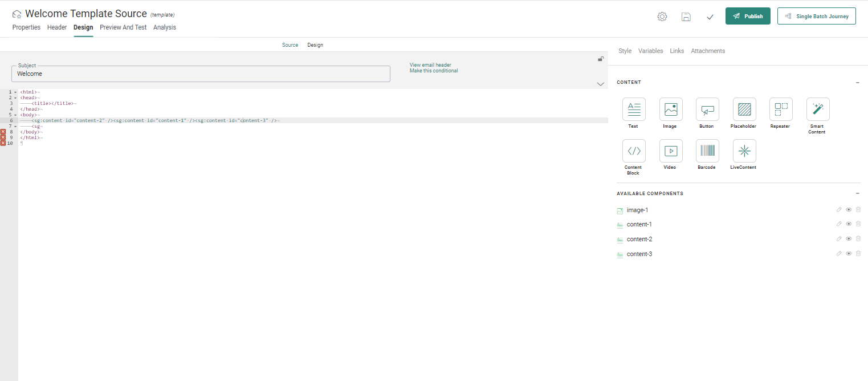
Task: Toggle visibility of content-2 component
Action: (849, 239)
